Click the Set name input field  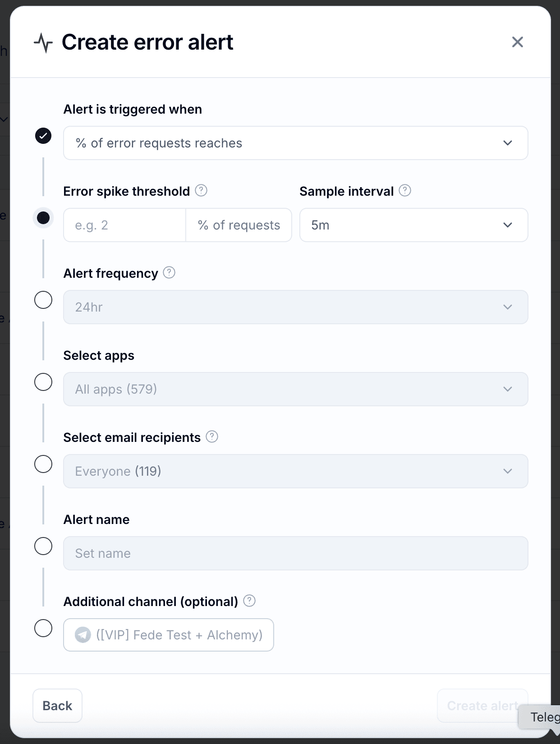pos(295,553)
